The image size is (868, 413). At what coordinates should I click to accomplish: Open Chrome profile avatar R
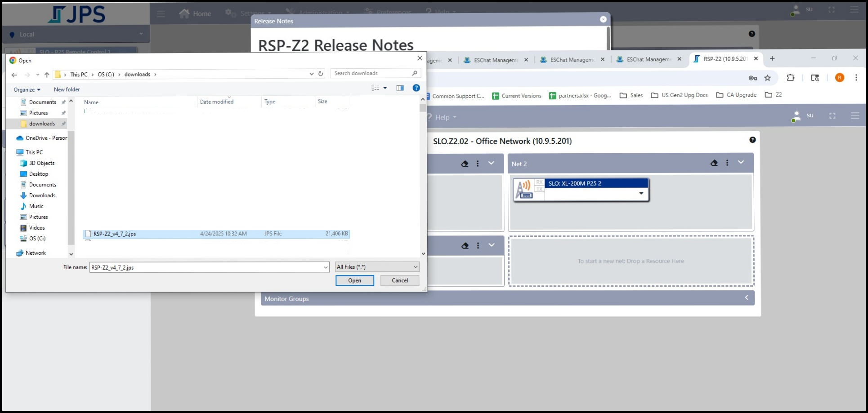(x=840, y=78)
